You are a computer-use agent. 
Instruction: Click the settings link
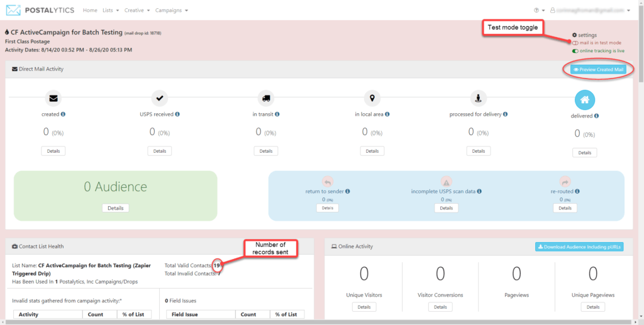click(587, 35)
